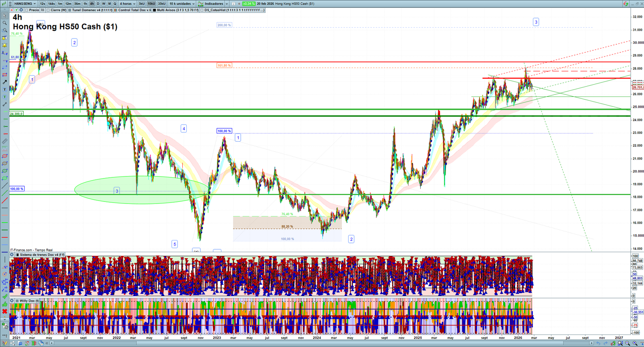Click the +0,34 % change badge
This screenshot has height=347, width=644.
pos(249,4)
